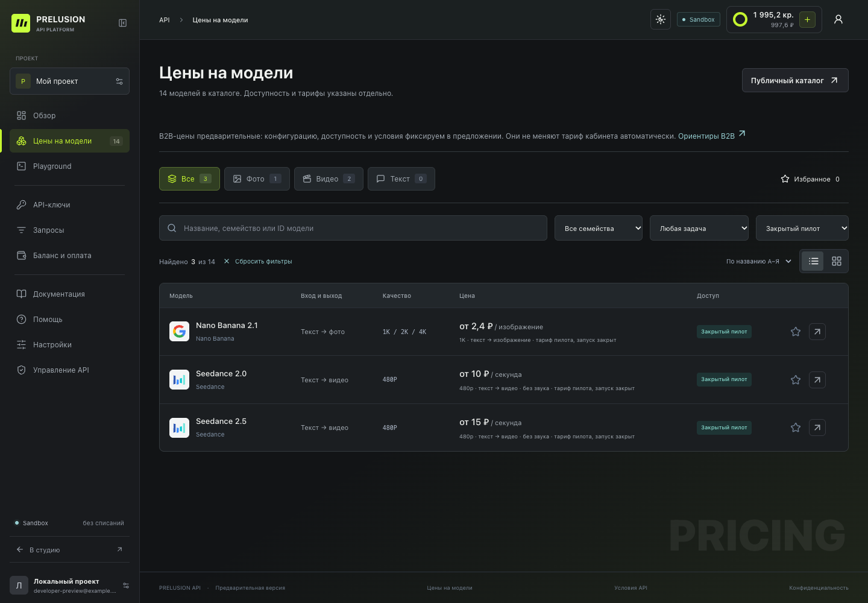Image resolution: width=868 pixels, height=603 pixels.
Task: Open the sort by name dropdown
Action: (759, 261)
